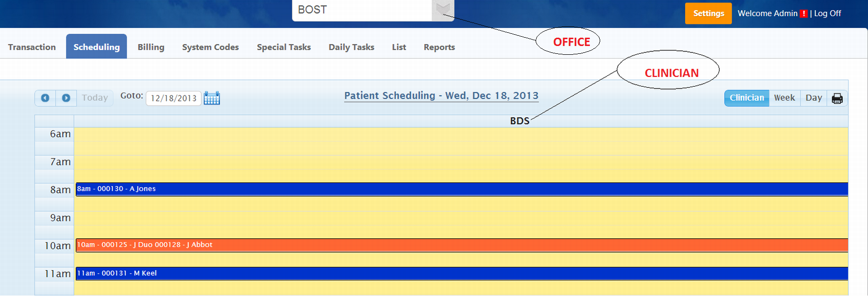This screenshot has height=298, width=868.
Task: Click the Today button
Action: [95, 98]
